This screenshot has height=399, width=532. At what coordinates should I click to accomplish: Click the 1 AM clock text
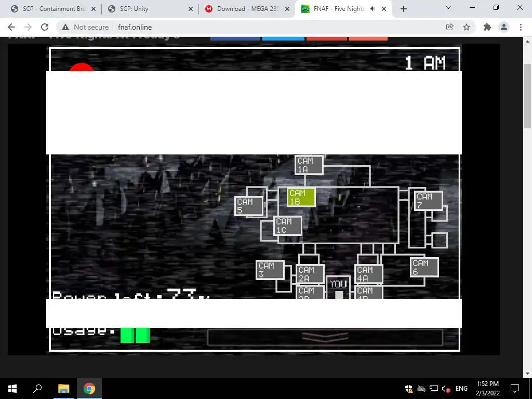pos(425,63)
